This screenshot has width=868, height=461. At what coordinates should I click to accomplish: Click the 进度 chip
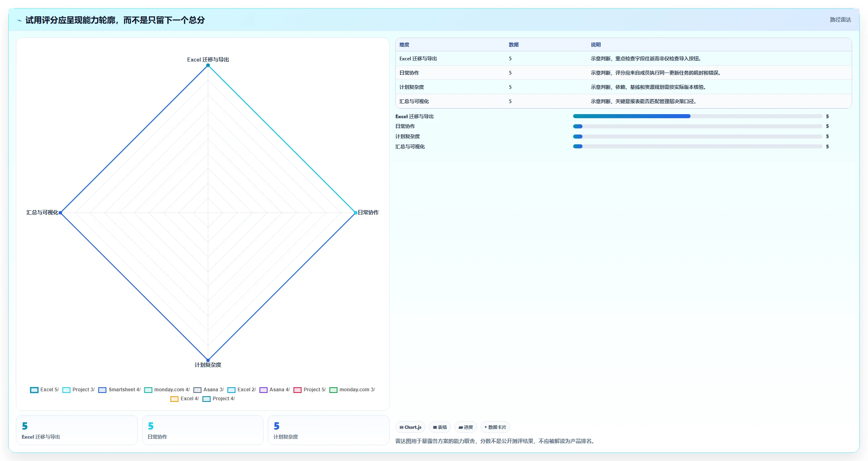465,427
